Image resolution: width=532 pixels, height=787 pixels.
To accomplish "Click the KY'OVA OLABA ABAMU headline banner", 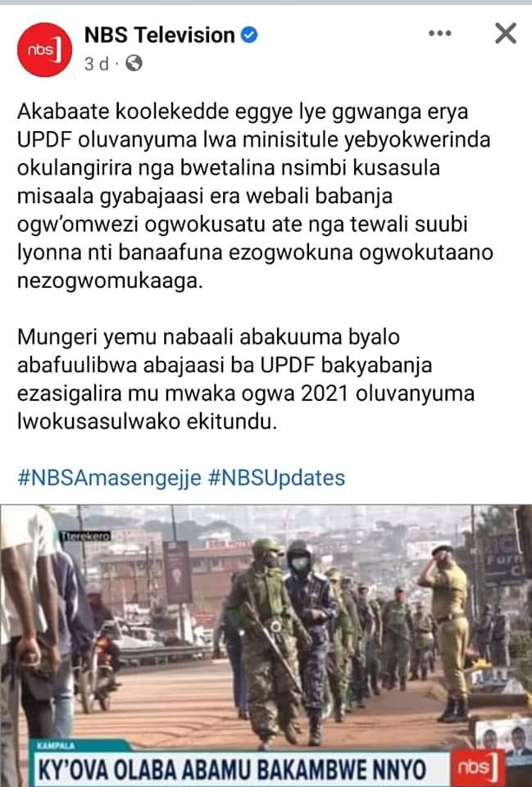I will tap(232, 770).
